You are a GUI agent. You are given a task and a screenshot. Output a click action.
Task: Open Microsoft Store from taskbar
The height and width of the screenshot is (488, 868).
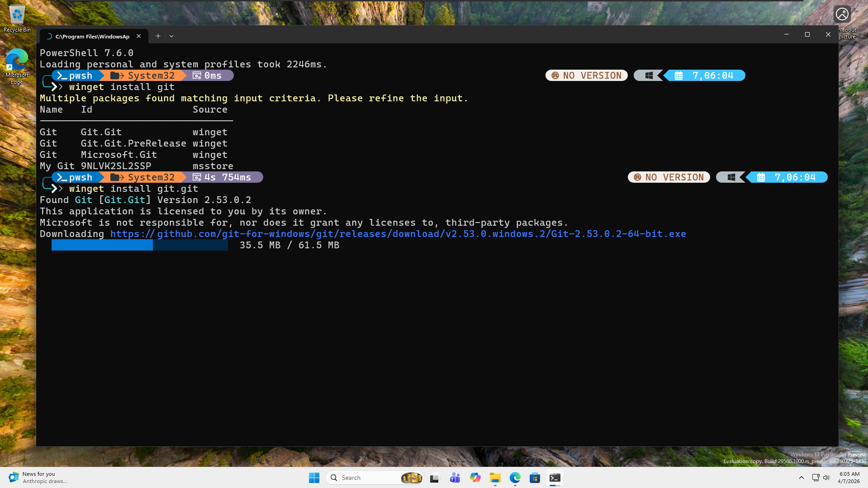pyautogui.click(x=535, y=478)
